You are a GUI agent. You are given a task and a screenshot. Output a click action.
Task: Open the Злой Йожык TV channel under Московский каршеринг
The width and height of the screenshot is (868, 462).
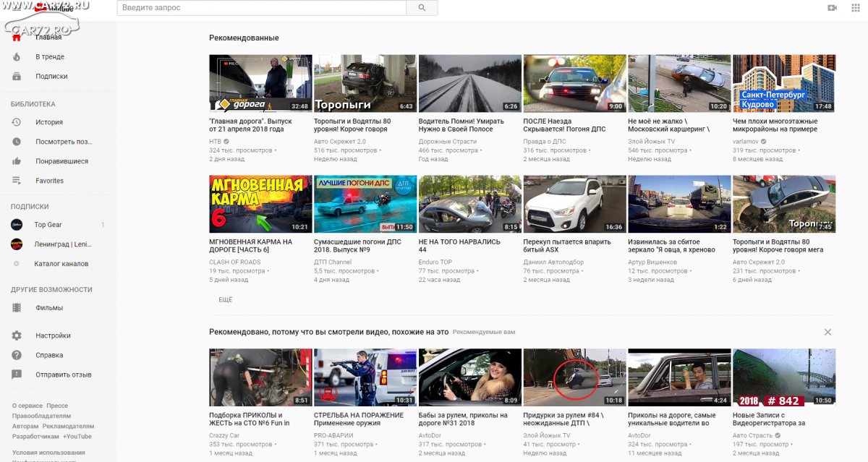tap(651, 141)
